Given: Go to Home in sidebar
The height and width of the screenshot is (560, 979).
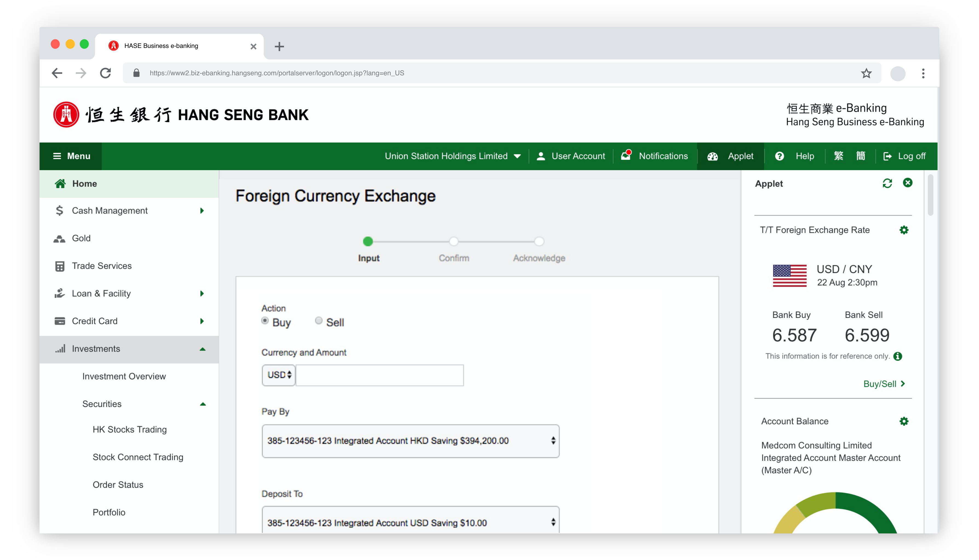Looking at the screenshot, I should (x=129, y=184).
